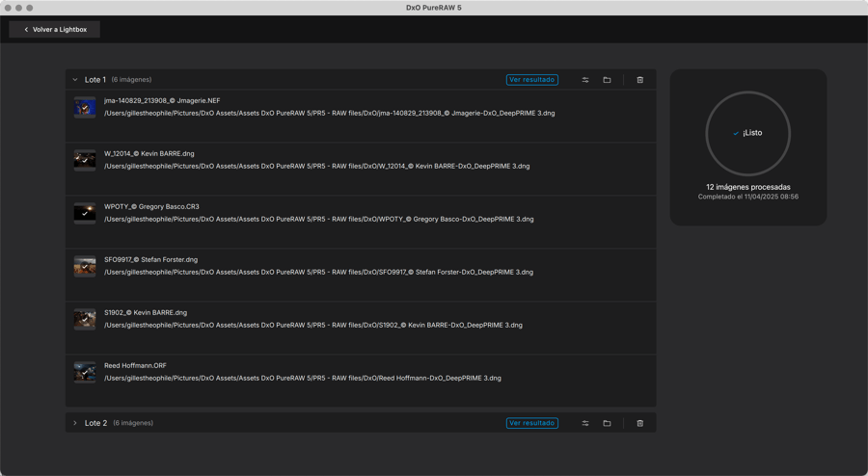Click Ver resultado for Lote 2
This screenshot has width=868, height=476.
tap(531, 423)
